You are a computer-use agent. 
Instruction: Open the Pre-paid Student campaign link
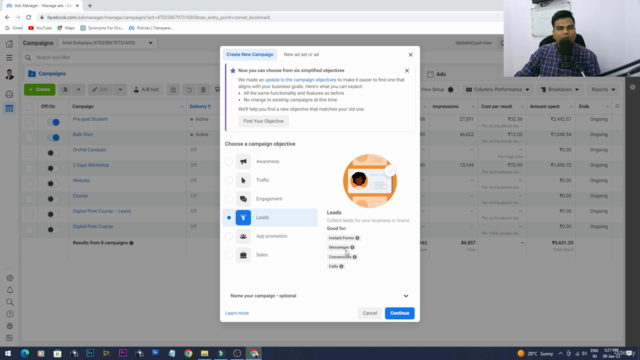[90, 119]
